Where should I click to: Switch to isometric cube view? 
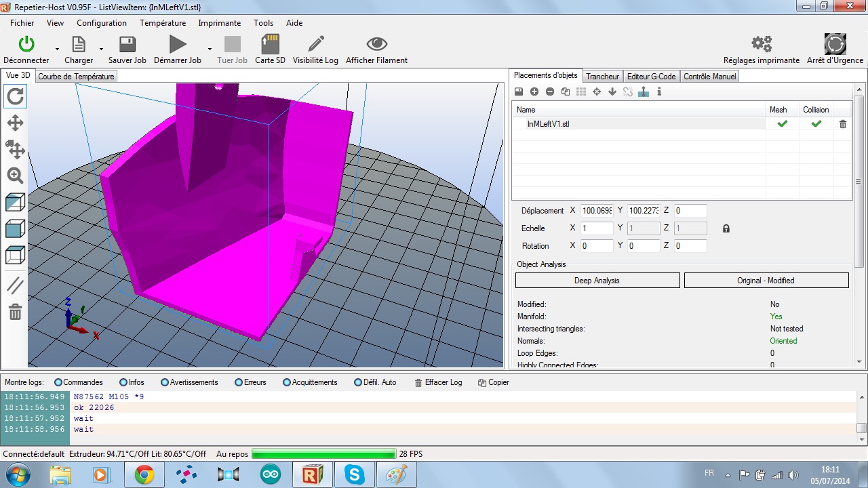[x=15, y=202]
